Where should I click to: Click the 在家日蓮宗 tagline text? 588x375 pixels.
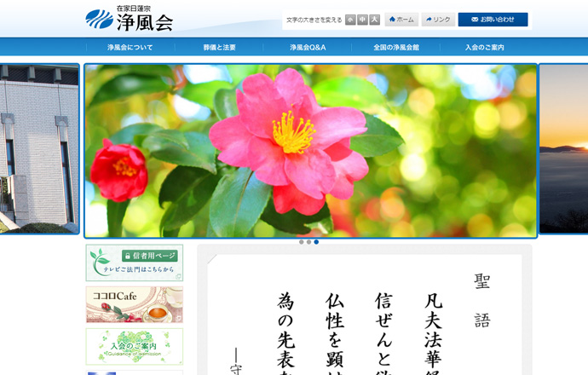134,9
